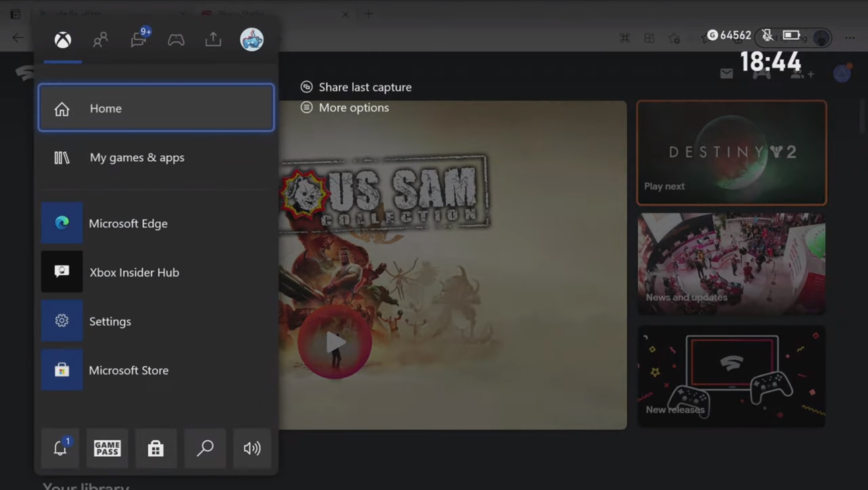Open the browser three-dot menu

click(850, 38)
